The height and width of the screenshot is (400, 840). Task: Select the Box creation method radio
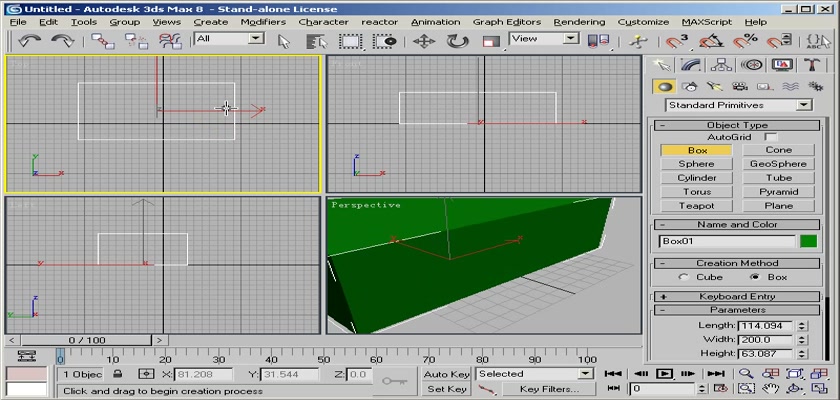click(x=754, y=277)
